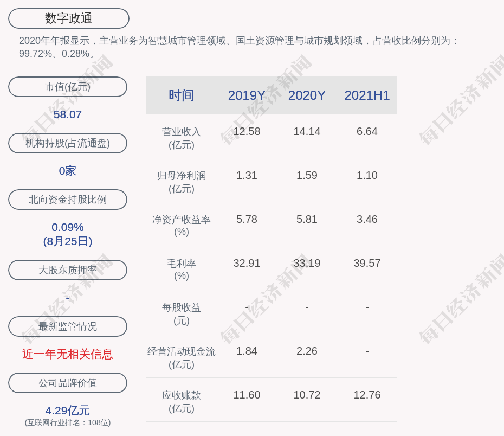Click the 营业收入 row label
Viewport: 504px width, 436px height.
(182, 138)
